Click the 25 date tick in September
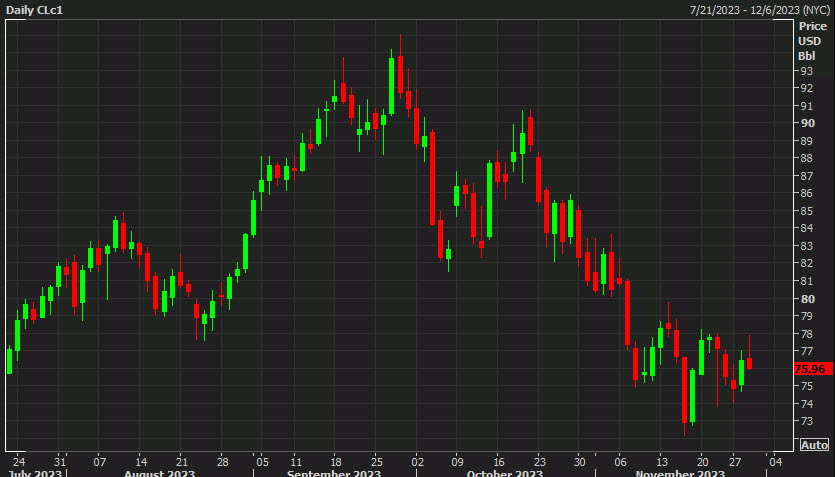The height and width of the screenshot is (477, 835). [x=377, y=462]
